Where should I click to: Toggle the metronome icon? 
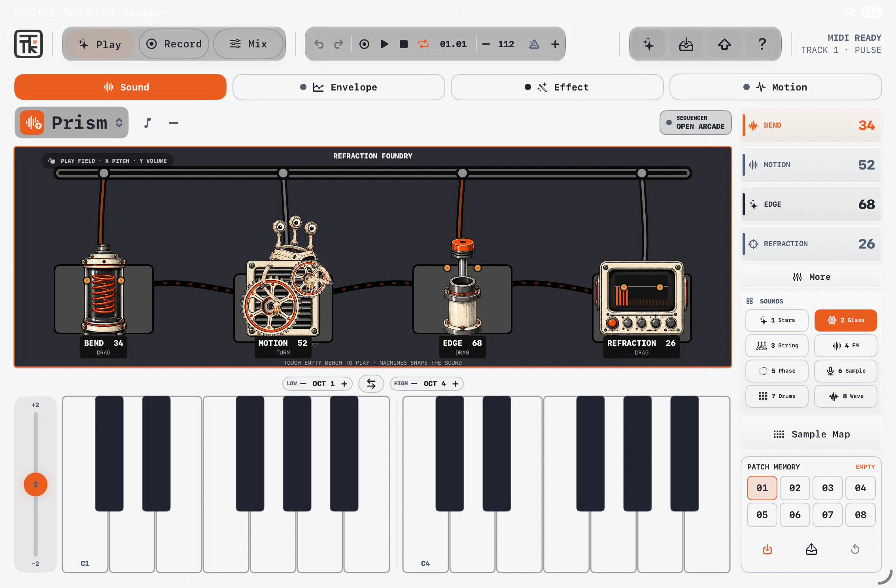[534, 44]
